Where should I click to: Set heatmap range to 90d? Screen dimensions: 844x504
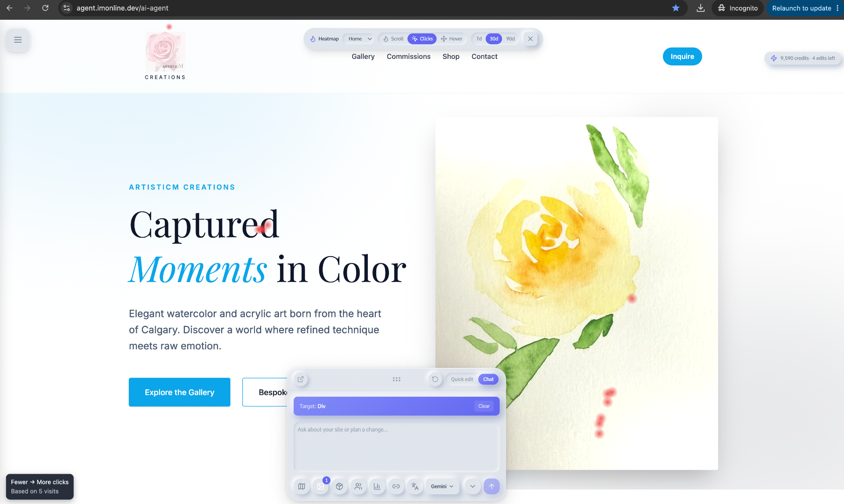(x=510, y=39)
